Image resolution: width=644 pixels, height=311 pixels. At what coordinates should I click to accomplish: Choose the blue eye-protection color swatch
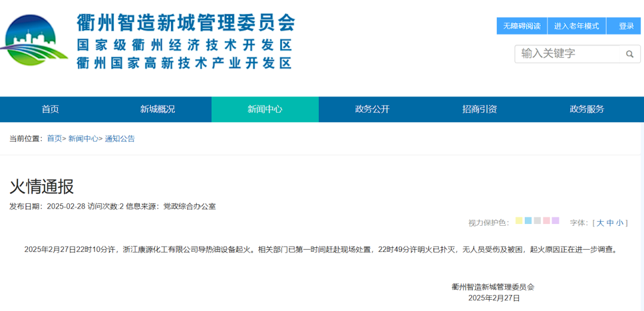528,220
